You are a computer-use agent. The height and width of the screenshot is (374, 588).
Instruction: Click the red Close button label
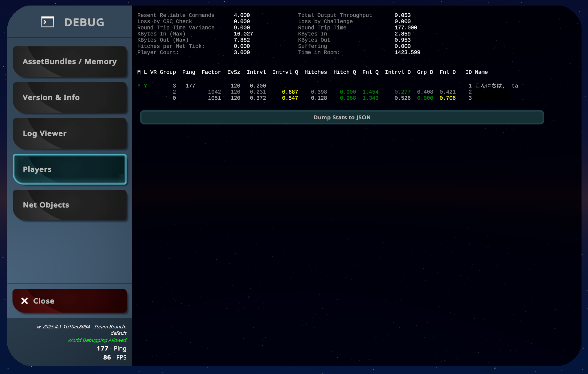click(44, 301)
